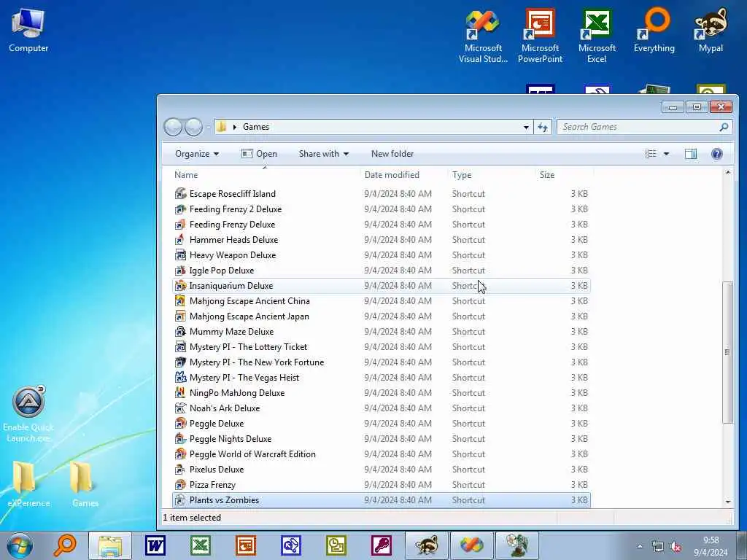Select Mahjong Escape Ancient China
Image resolution: width=747 pixels, height=560 pixels.
[381, 301]
